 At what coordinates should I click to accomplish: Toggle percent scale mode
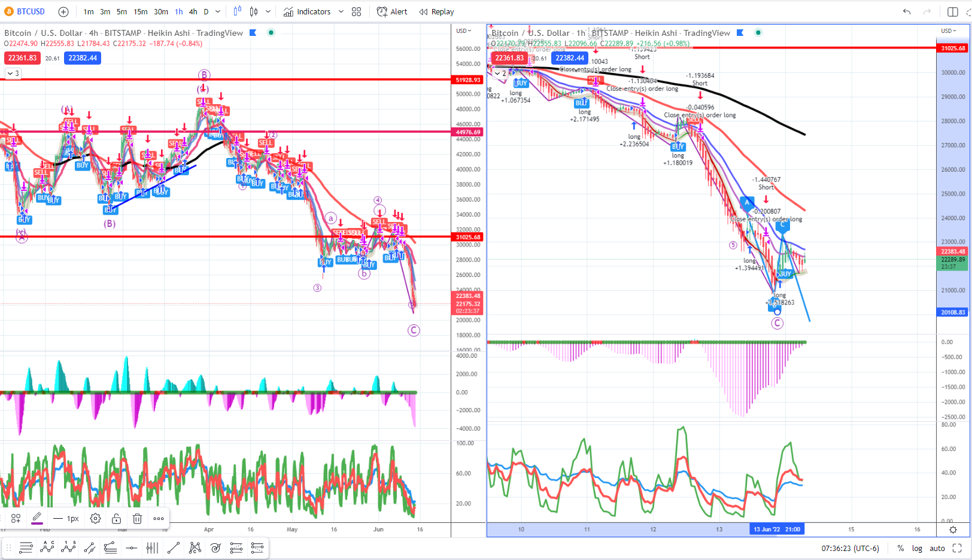pos(900,548)
